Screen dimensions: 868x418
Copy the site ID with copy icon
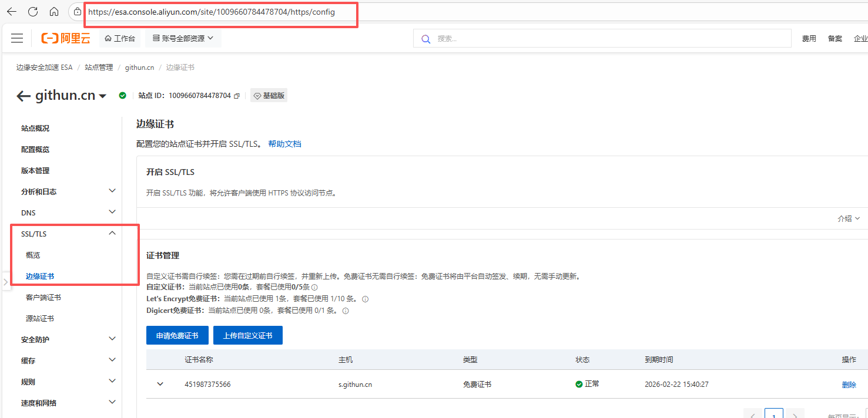click(237, 96)
